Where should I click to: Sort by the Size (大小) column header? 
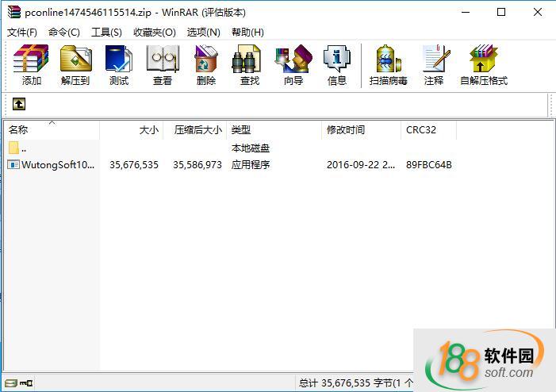[148, 130]
